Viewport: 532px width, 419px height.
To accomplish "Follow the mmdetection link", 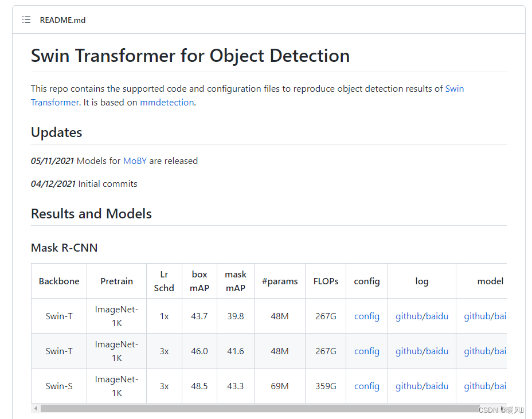I will click(x=167, y=103).
